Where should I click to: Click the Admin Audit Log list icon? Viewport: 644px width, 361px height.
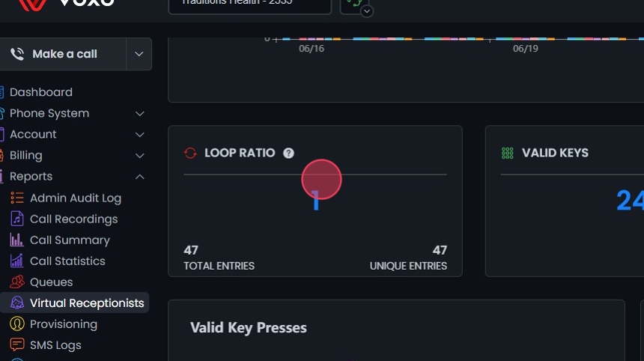pyautogui.click(x=16, y=198)
